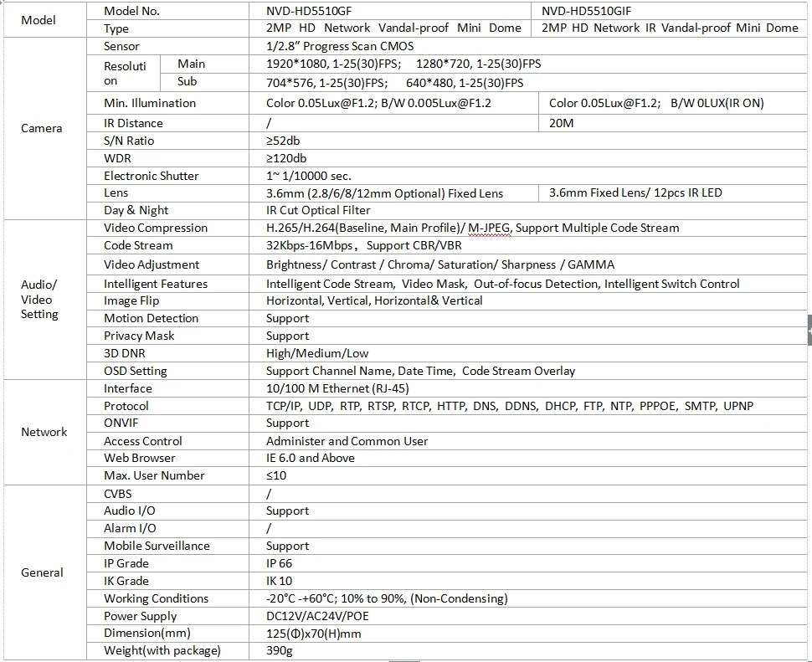Viewport: 812px width, 662px height.
Task: Click the Intelligent Features label
Action: 156,284
